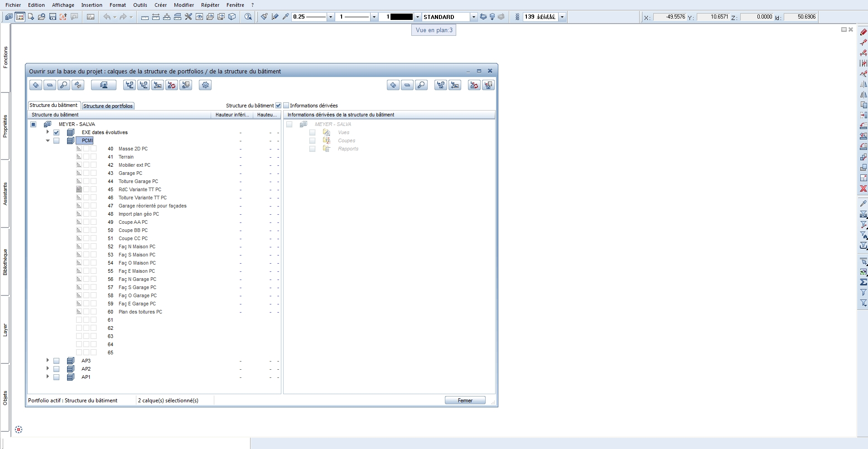Switch to 'Structure de portfolios' tab
868x449 pixels.
point(108,106)
